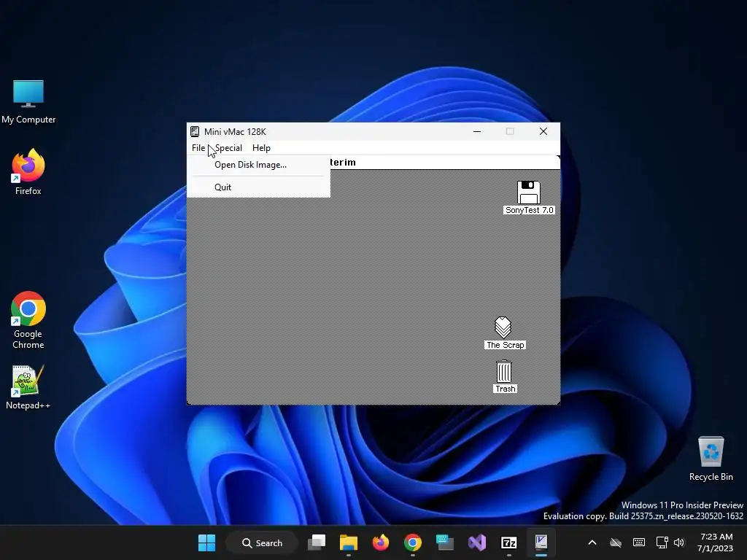Click the OneDrive cloud tray icon
The image size is (747, 560).
(x=616, y=542)
